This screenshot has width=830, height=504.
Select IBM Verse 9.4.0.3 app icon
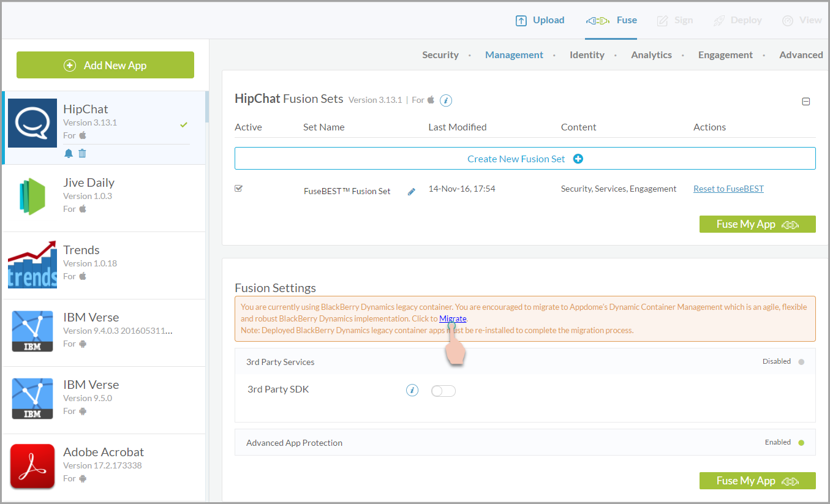point(32,331)
